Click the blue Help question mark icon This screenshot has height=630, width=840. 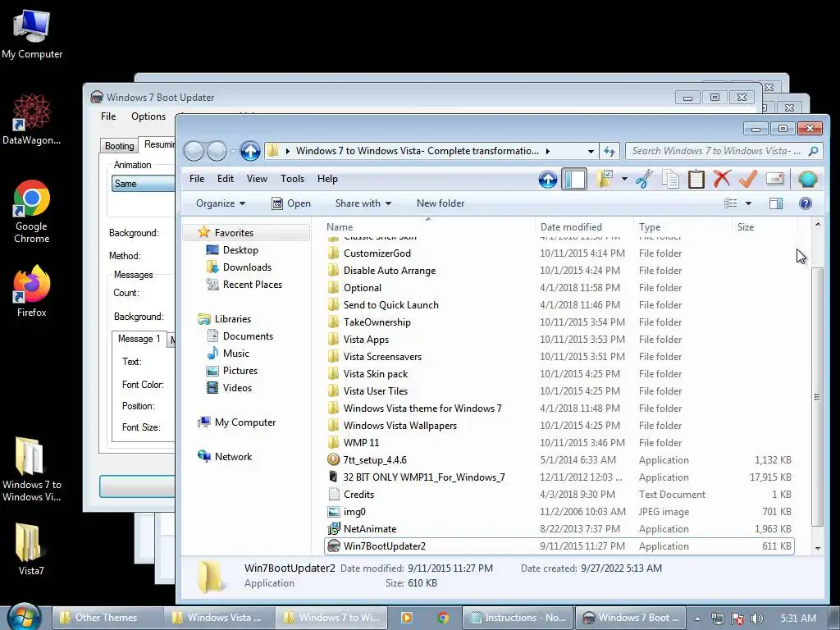pos(806,203)
